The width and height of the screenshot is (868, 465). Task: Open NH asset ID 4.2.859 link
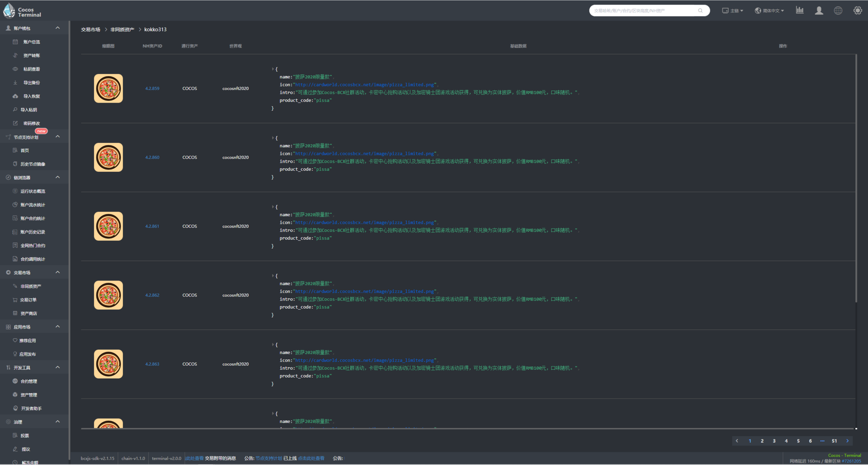click(152, 89)
